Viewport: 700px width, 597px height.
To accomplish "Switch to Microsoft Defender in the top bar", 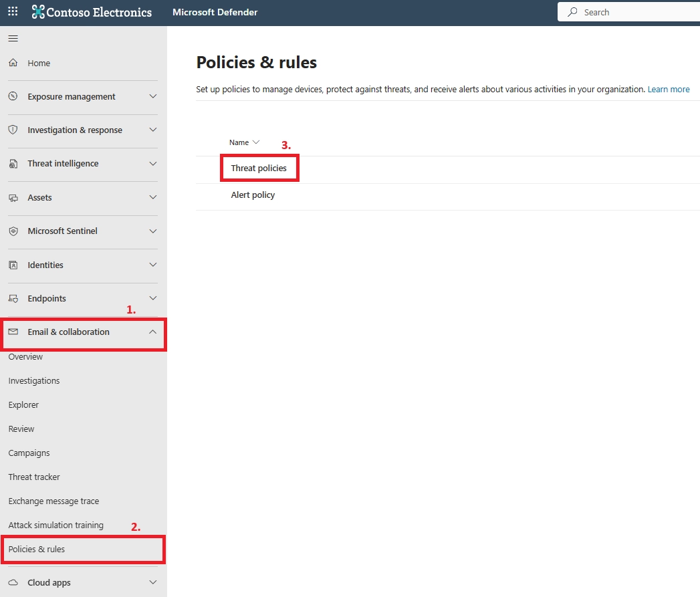I will 215,11.
